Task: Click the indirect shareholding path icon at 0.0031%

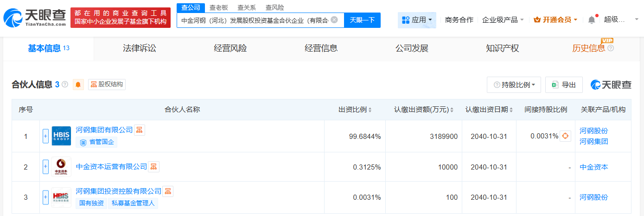Action: [565, 137]
